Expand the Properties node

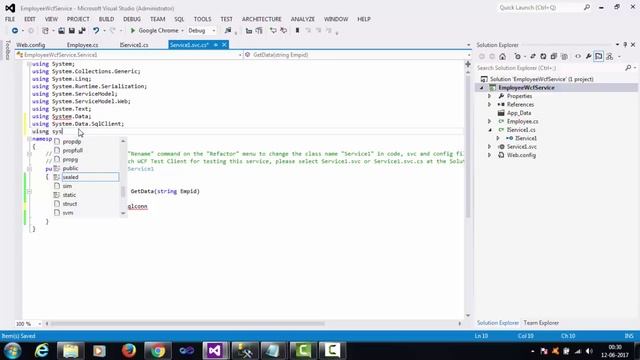(489, 96)
